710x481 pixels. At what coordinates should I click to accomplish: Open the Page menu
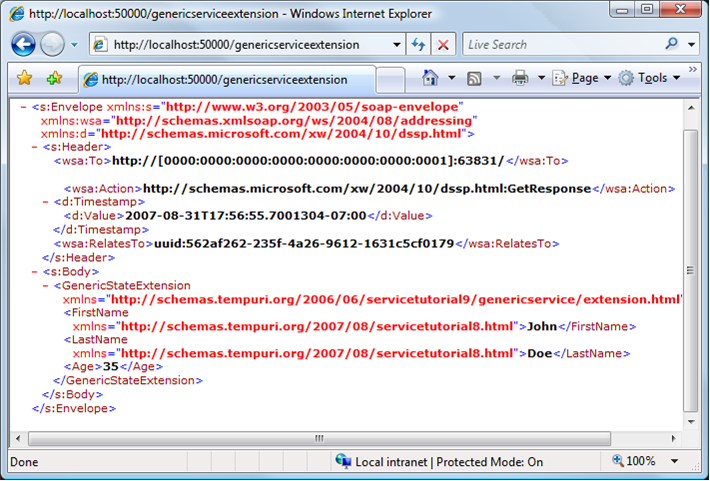tap(582, 78)
